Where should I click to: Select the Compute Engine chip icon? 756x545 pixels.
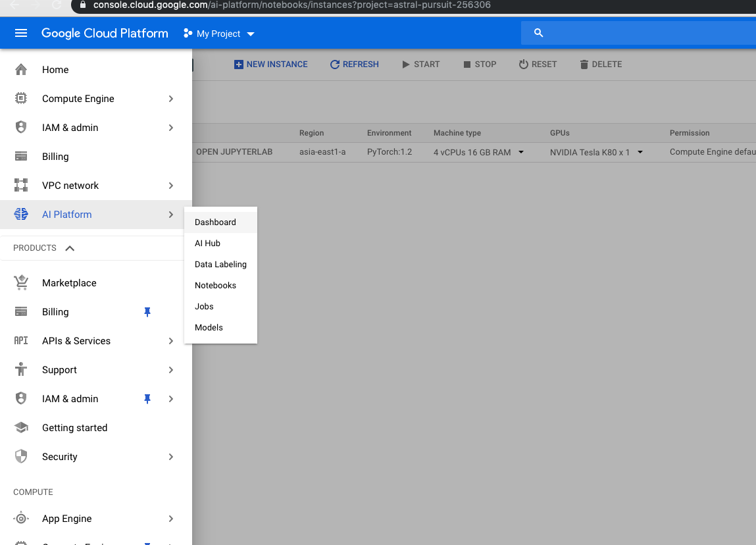pyautogui.click(x=21, y=98)
